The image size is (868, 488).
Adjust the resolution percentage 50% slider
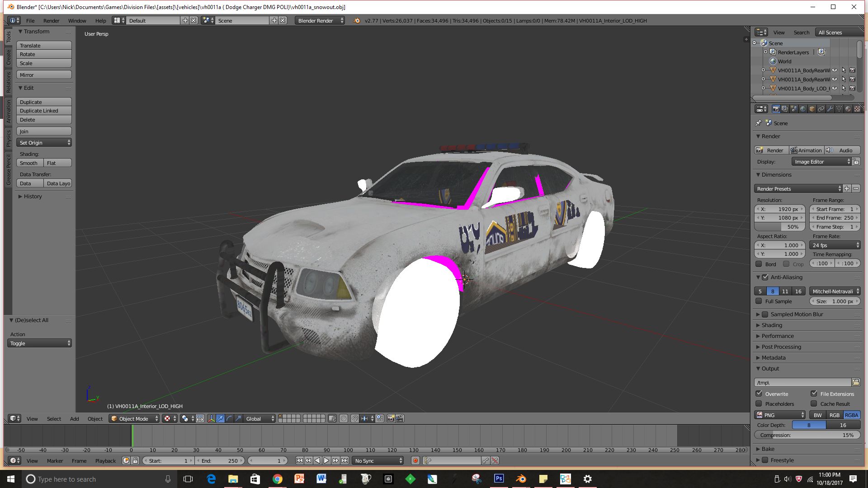(x=780, y=226)
